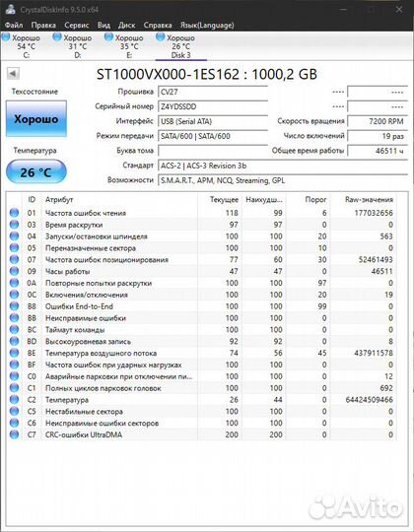Select the Температура воздушного потока row text
The width and height of the screenshot is (414, 532).
pyautogui.click(x=101, y=353)
